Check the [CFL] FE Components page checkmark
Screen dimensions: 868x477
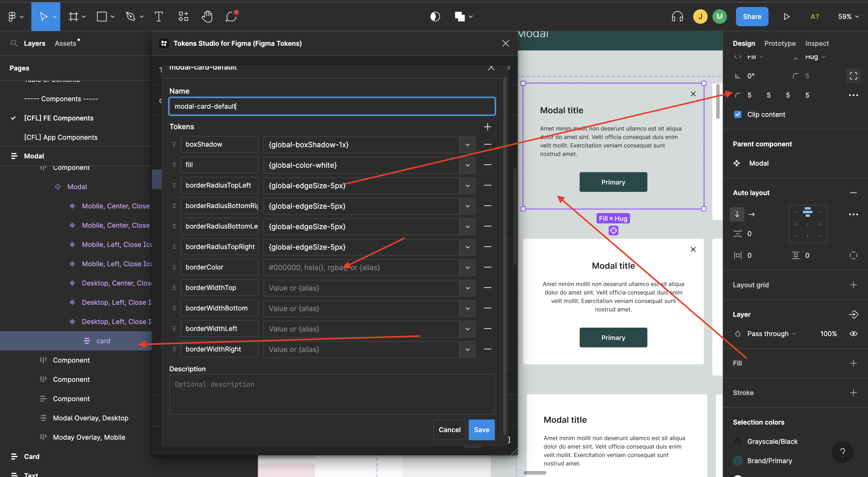[x=13, y=118]
